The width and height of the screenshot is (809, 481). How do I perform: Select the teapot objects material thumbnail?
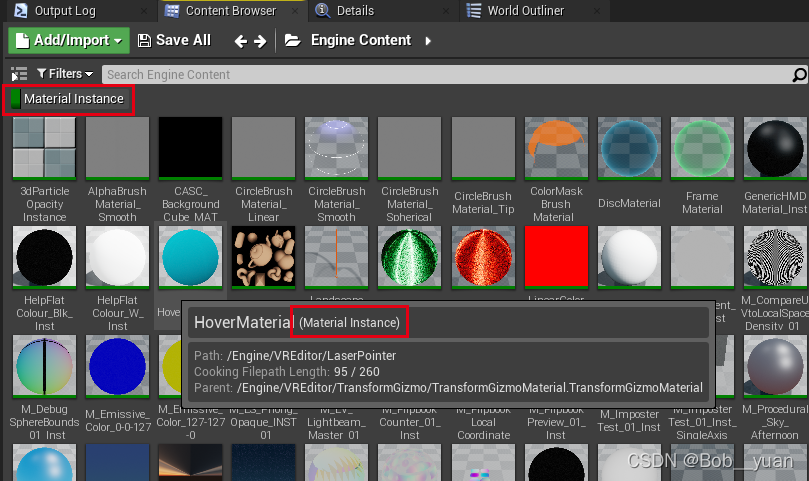[264, 257]
